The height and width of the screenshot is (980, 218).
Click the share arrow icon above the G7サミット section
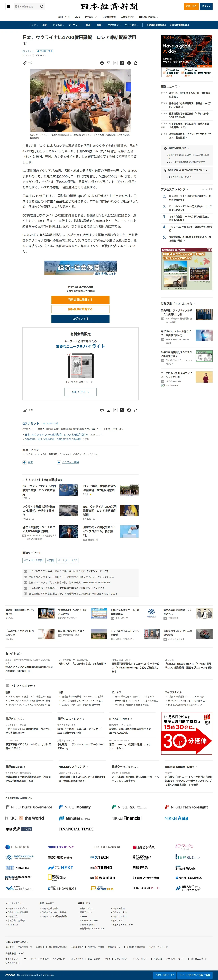click(136, 410)
